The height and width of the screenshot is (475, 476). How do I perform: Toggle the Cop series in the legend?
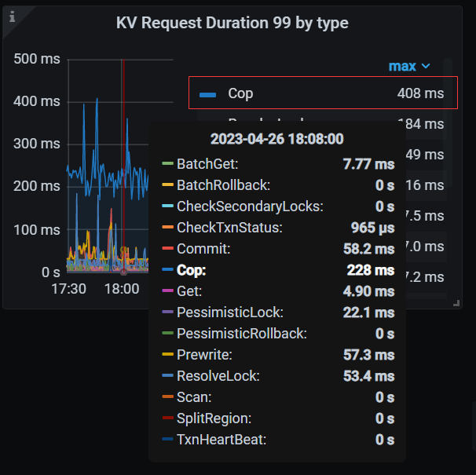[240, 93]
